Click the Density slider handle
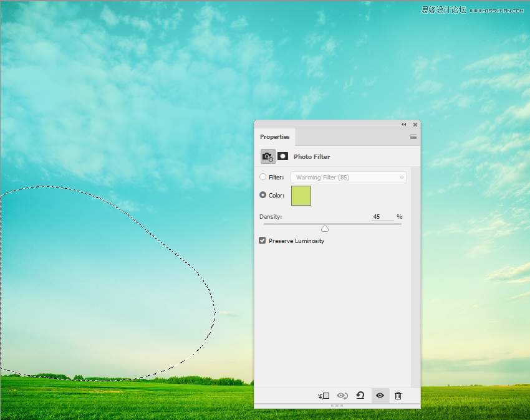The width and height of the screenshot is (530, 420). [x=325, y=228]
